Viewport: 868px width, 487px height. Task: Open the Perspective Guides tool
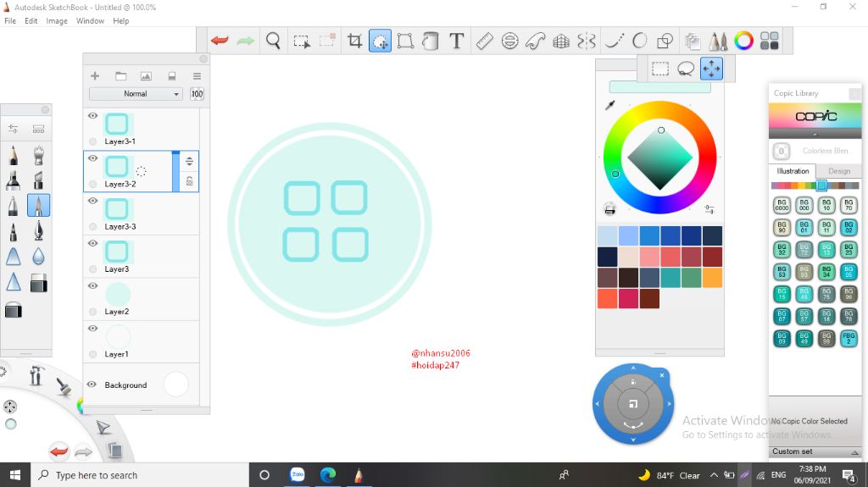tap(561, 41)
